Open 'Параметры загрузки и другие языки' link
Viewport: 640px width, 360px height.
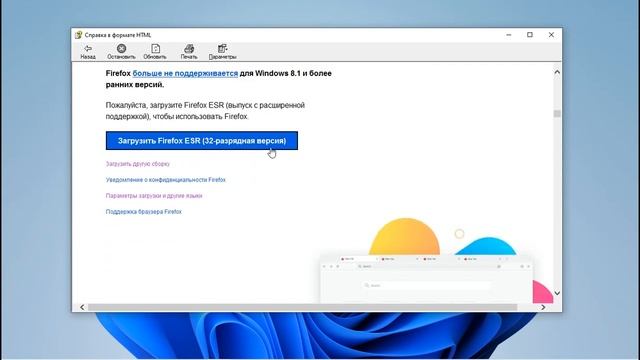[x=154, y=196]
